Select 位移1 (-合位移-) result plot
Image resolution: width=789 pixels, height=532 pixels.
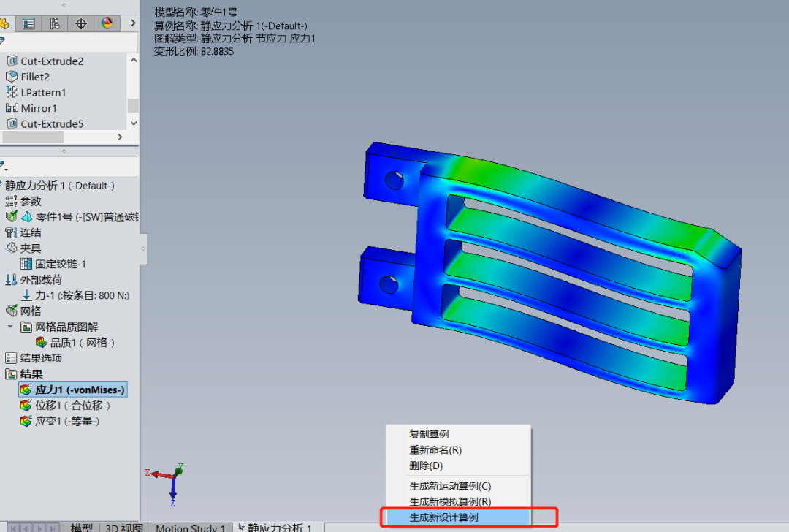coord(66,406)
